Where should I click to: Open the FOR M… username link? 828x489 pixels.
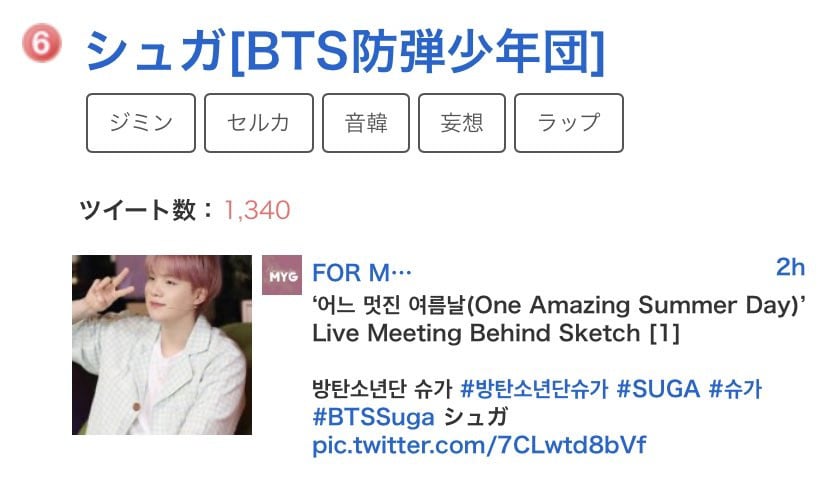pyautogui.click(x=362, y=274)
